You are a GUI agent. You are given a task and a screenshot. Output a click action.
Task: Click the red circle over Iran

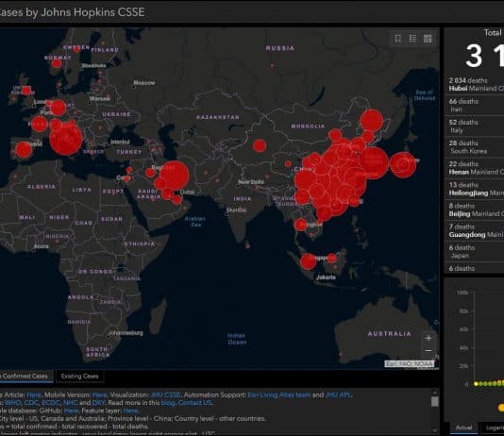pyautogui.click(x=174, y=176)
